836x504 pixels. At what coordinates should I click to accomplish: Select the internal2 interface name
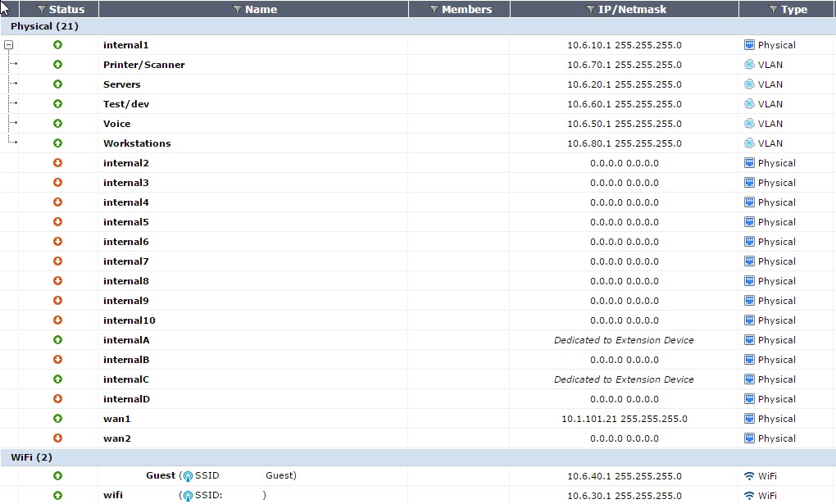click(126, 162)
